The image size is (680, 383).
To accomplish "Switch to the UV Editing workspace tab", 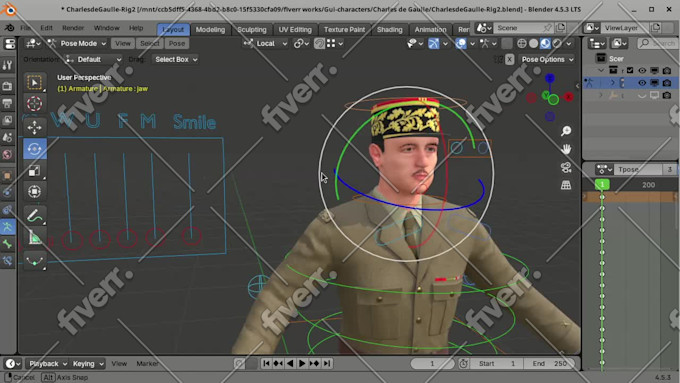I will click(295, 29).
